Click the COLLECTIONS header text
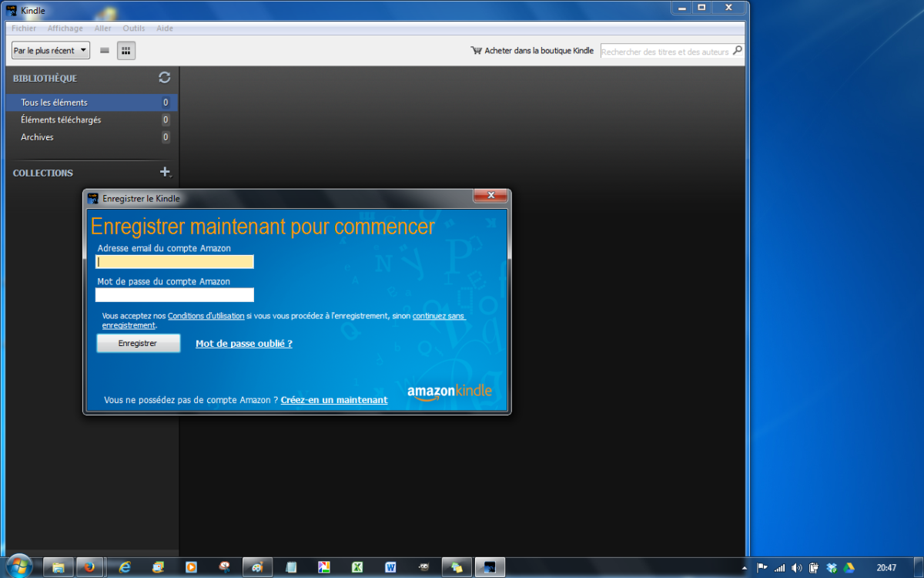The image size is (924, 578). pyautogui.click(x=43, y=173)
